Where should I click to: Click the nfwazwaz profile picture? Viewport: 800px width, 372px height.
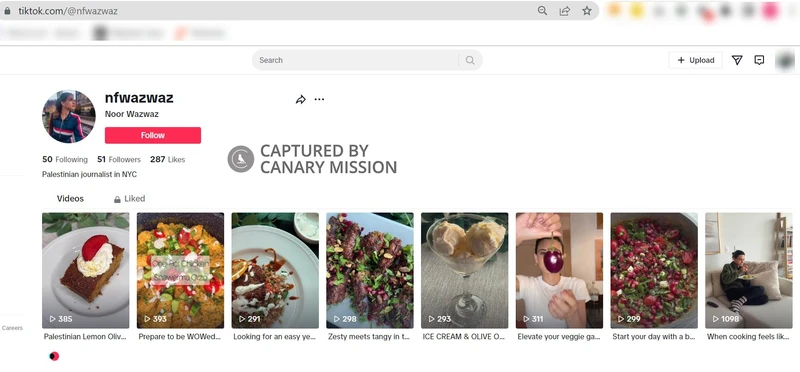[x=68, y=117]
